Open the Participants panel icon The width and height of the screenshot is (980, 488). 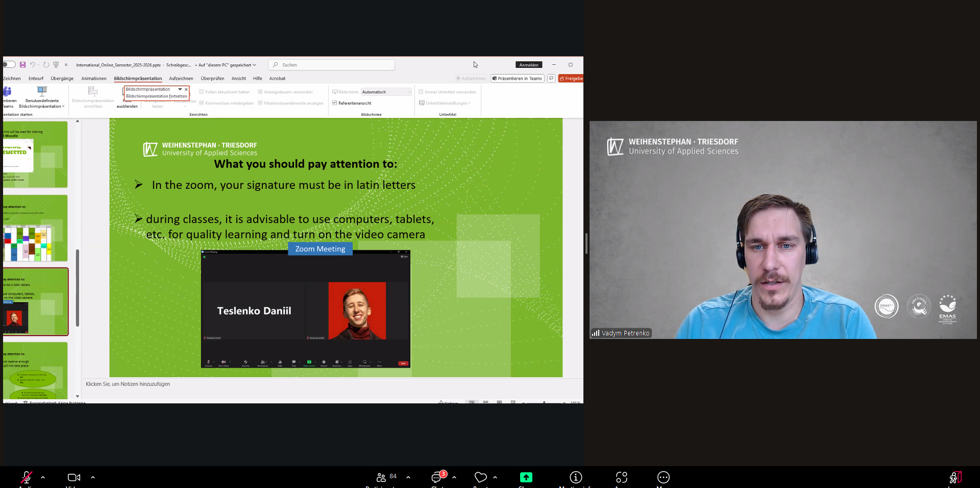(381, 477)
